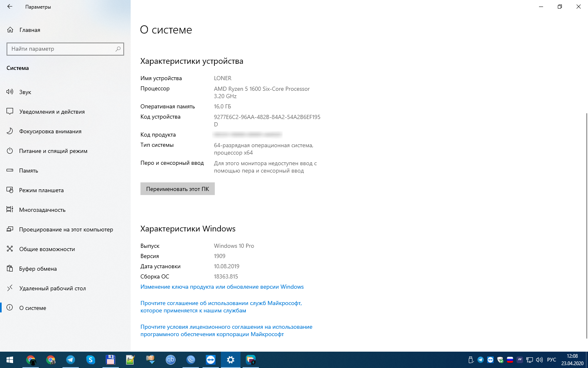Go back using the arrow icon
This screenshot has height=368, width=588.
[x=10, y=7]
